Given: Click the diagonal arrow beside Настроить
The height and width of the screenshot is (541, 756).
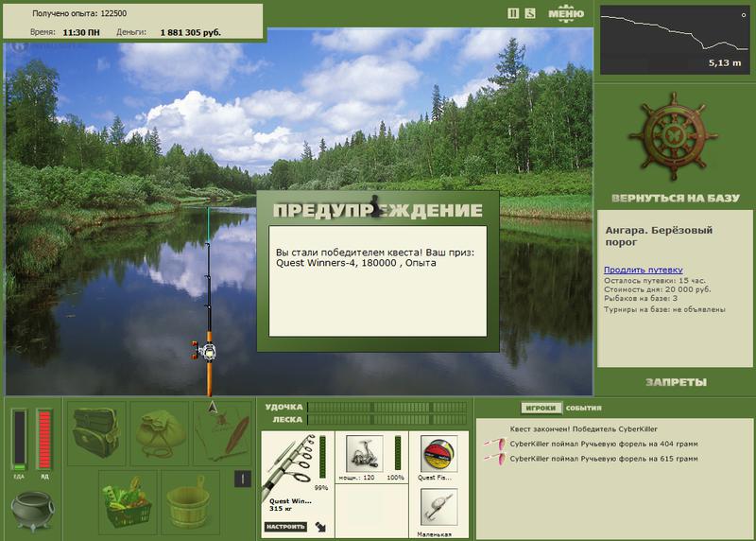Looking at the screenshot, I should click(320, 527).
